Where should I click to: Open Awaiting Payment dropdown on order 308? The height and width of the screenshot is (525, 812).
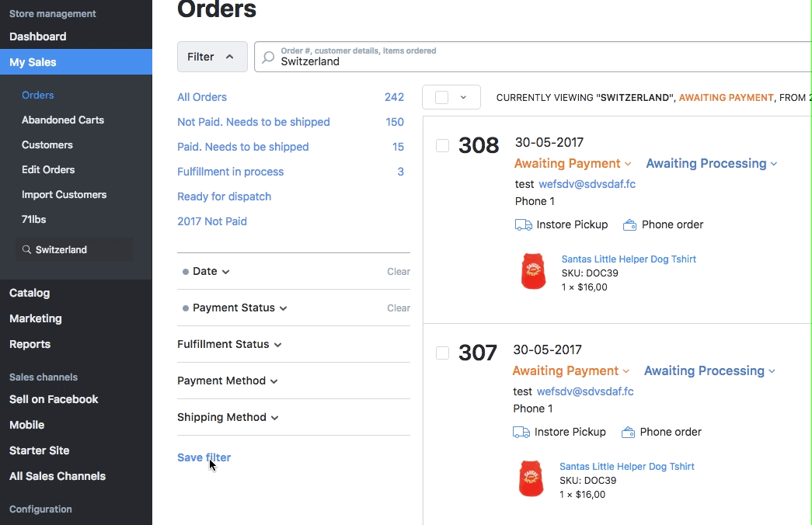pyautogui.click(x=573, y=163)
